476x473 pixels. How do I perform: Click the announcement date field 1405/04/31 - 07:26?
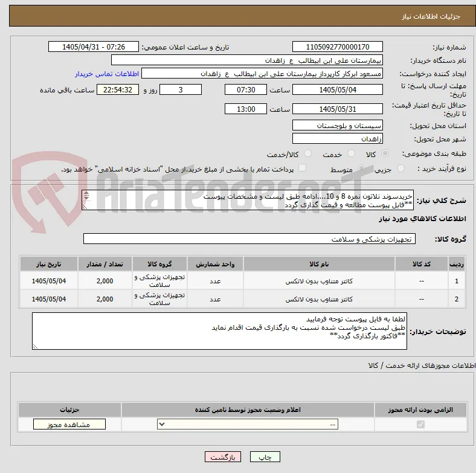pyautogui.click(x=94, y=47)
